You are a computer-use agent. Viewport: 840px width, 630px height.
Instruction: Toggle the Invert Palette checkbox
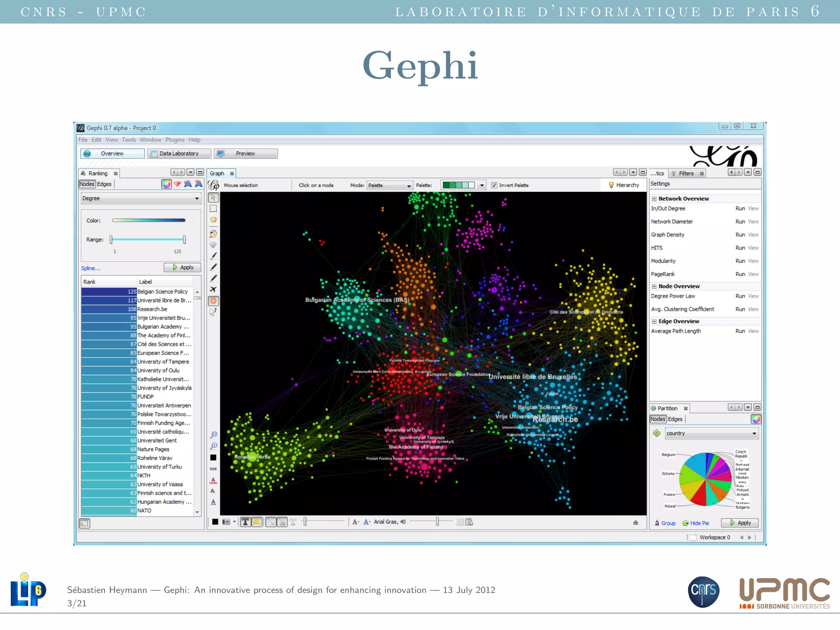494,185
